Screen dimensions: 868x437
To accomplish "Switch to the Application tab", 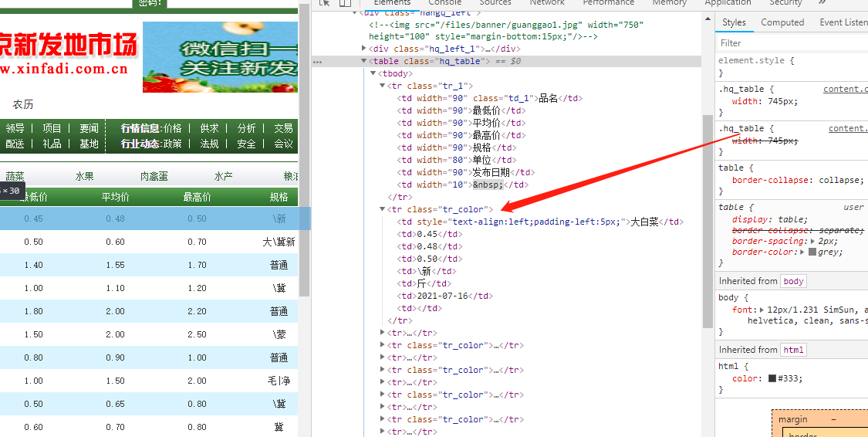I will click(x=728, y=3).
